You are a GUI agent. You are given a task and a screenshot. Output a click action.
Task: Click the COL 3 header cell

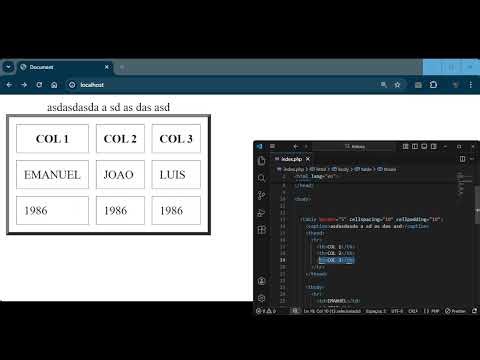pyautogui.click(x=176, y=139)
